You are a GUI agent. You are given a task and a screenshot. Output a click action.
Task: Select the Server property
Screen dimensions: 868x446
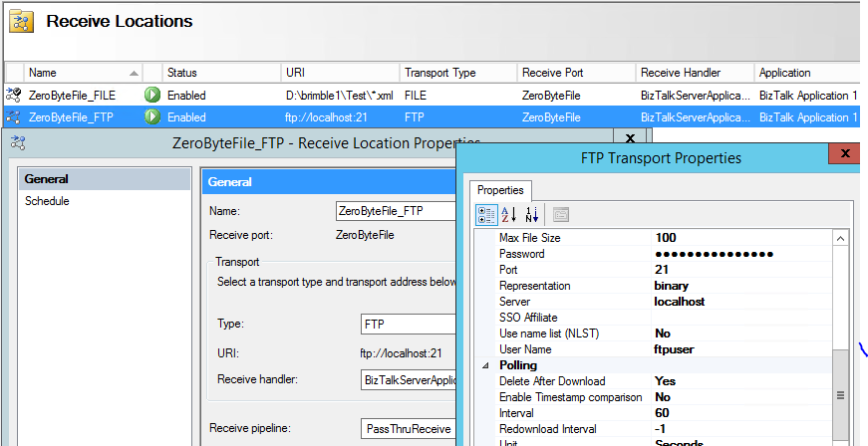pos(515,302)
